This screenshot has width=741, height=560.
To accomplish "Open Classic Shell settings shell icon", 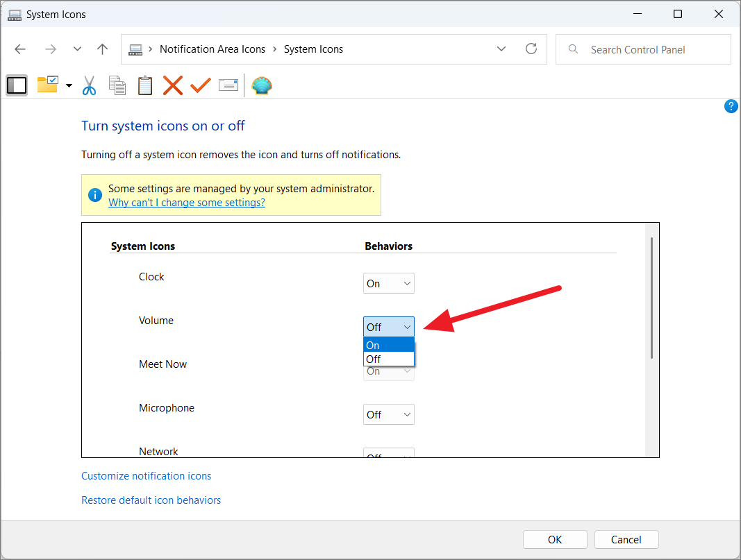I will [x=262, y=85].
